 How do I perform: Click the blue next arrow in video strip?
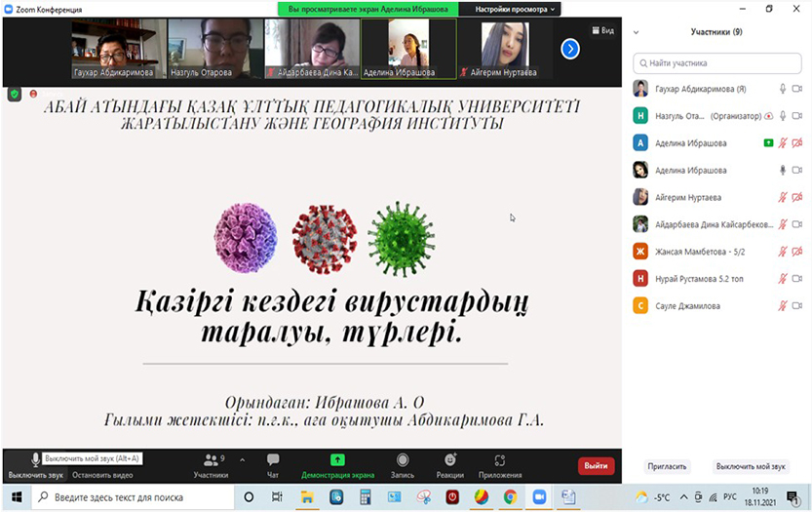click(x=570, y=49)
